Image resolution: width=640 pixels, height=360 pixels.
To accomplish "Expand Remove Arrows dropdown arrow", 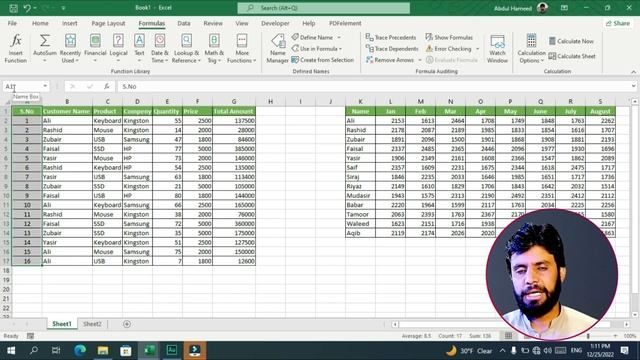I will click(420, 60).
